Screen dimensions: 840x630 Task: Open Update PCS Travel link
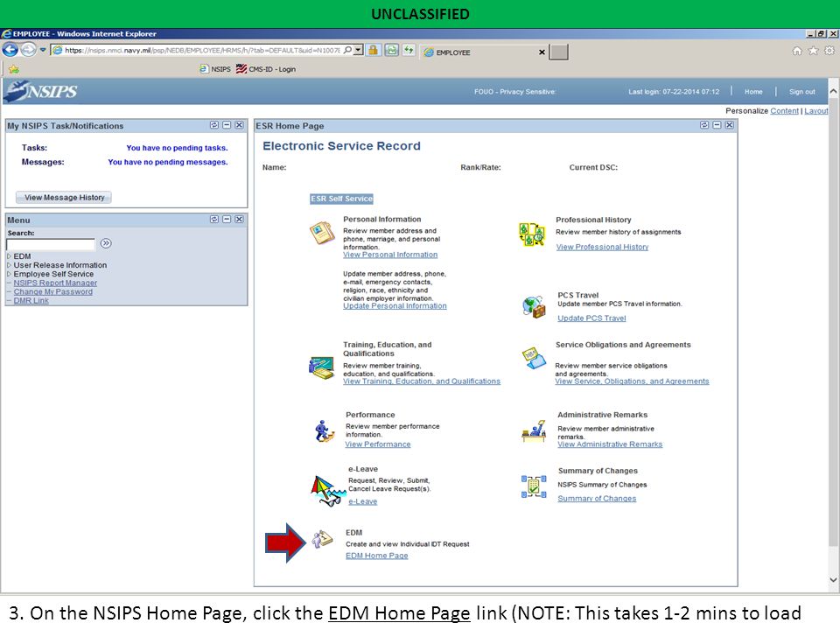591,318
